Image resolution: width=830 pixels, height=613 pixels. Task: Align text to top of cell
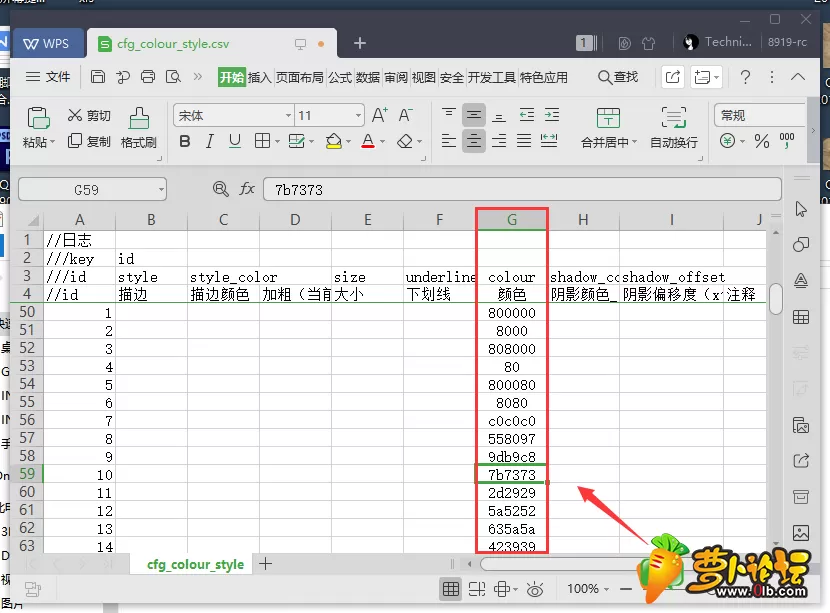(x=448, y=114)
